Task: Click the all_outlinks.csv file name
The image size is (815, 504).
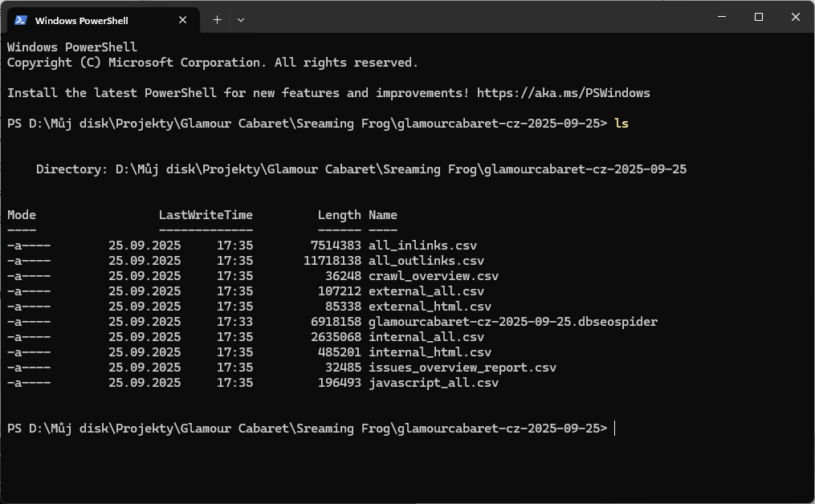Action: pos(426,261)
